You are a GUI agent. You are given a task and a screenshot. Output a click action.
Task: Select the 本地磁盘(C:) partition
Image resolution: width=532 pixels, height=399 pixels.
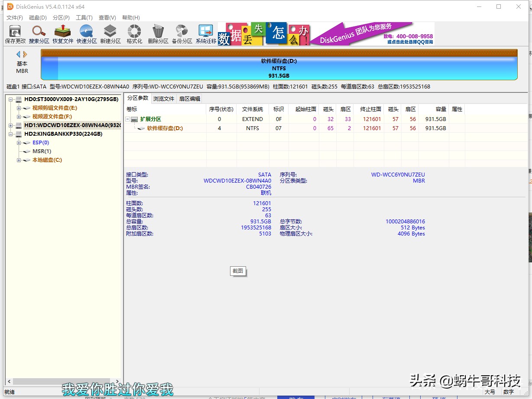[x=47, y=160]
